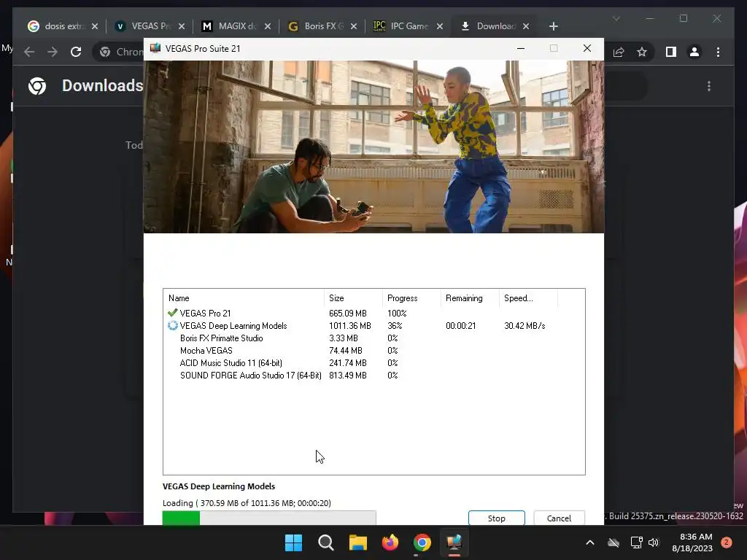The width and height of the screenshot is (747, 560).
Task: Click the 1011.36 MB size cell
Action: coord(349,326)
